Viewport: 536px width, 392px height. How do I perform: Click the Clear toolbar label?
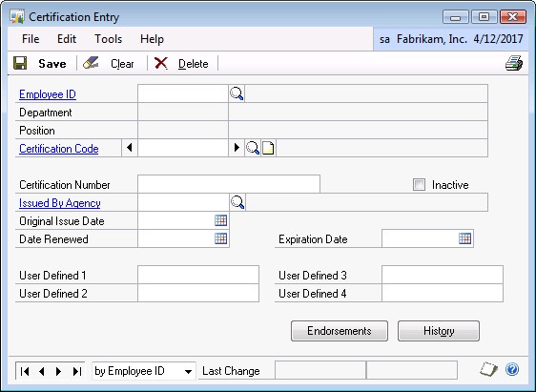click(122, 64)
